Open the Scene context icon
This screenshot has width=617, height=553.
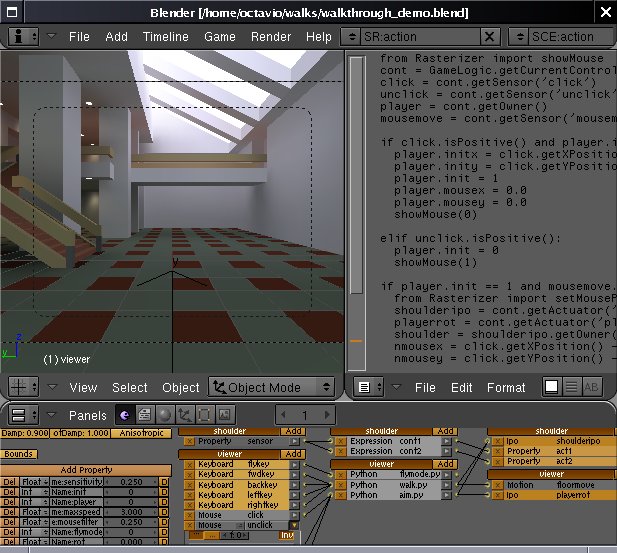tap(225, 415)
